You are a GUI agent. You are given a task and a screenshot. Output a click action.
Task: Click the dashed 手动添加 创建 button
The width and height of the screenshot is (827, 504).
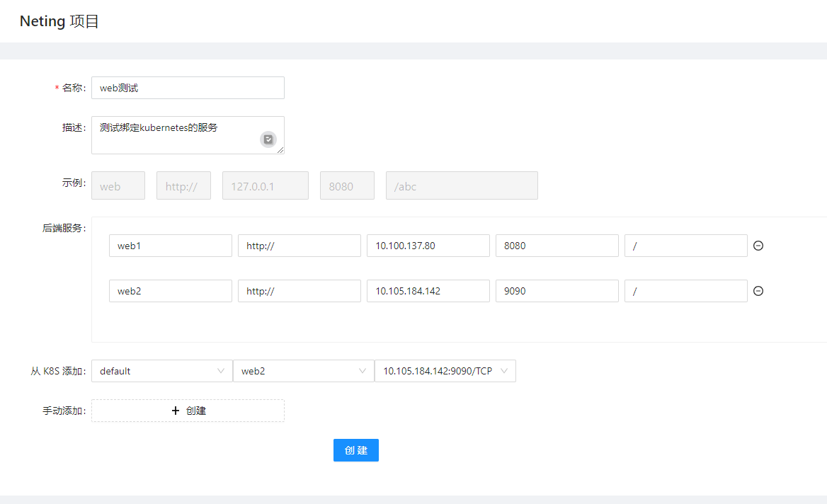[188, 411]
